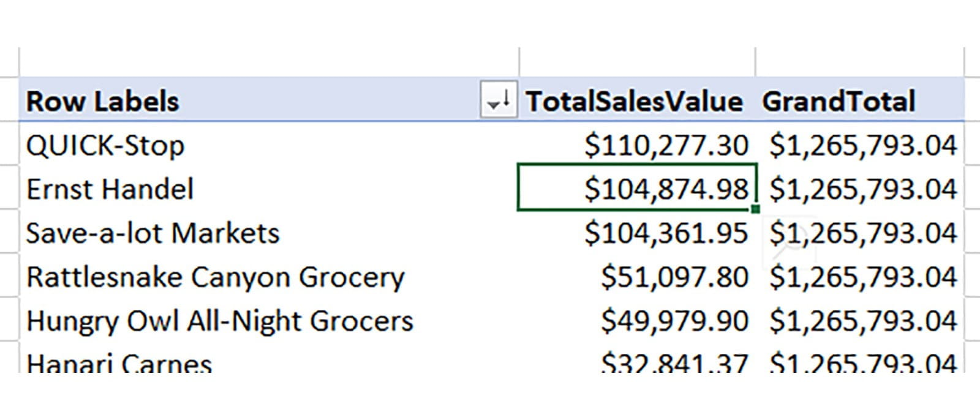This screenshot has width=980, height=420.
Task: Click the $49,979.90 sales value cell
Action: tap(674, 321)
